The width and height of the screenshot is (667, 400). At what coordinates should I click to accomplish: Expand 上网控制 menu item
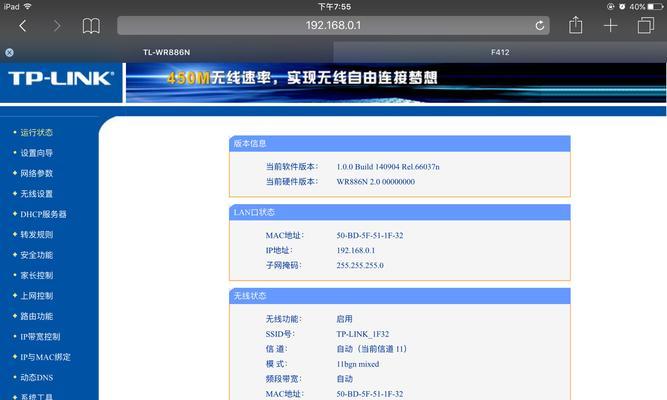point(37,296)
